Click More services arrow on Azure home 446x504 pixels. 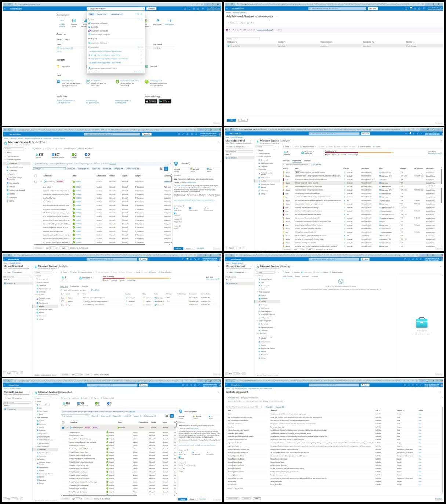(169, 21)
